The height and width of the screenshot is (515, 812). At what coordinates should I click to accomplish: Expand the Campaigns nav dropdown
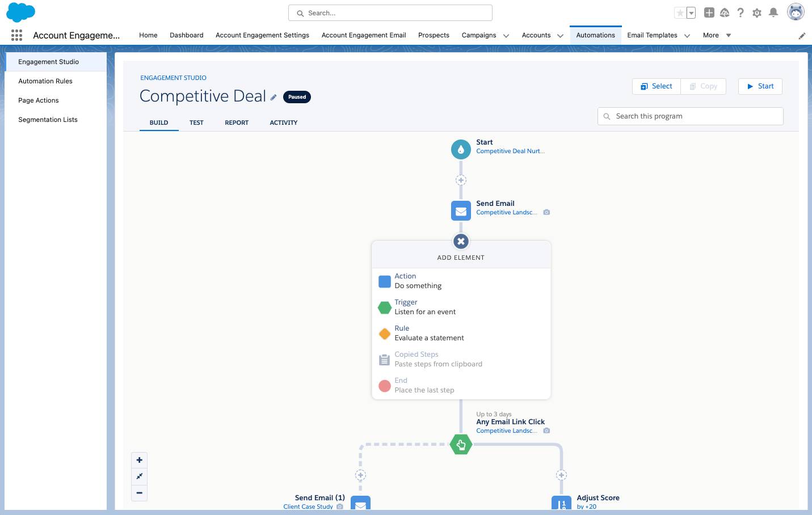click(x=506, y=36)
